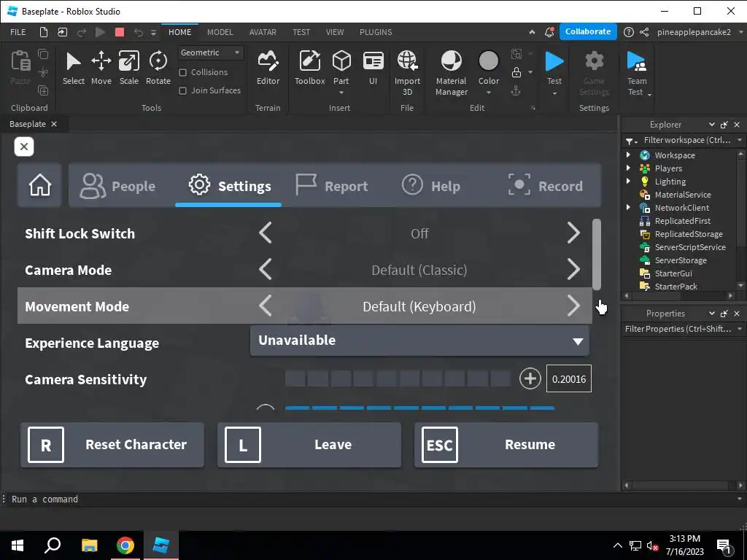Open the help question mark icon

tap(629, 32)
